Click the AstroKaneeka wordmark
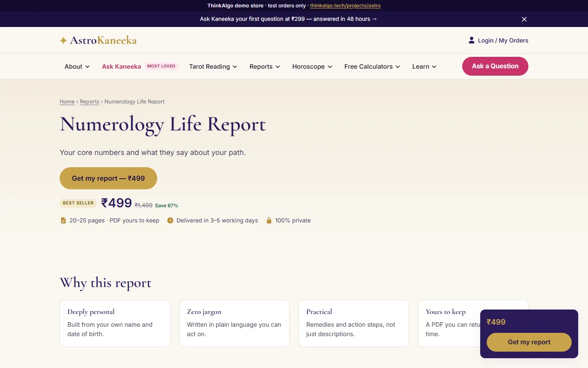 point(103,40)
